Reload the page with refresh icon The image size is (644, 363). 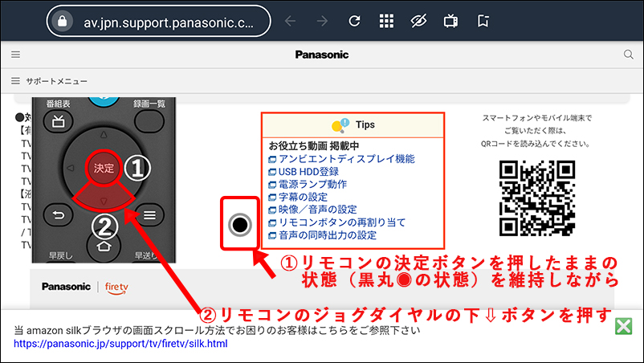click(354, 21)
